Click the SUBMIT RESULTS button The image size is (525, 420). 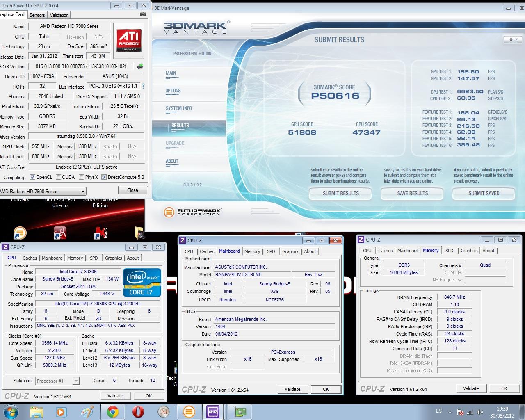click(x=340, y=193)
